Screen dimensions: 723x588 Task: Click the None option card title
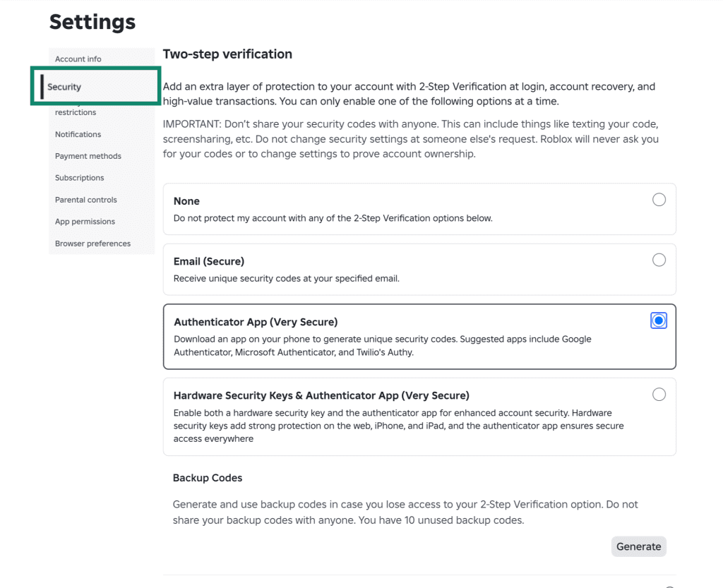(186, 201)
